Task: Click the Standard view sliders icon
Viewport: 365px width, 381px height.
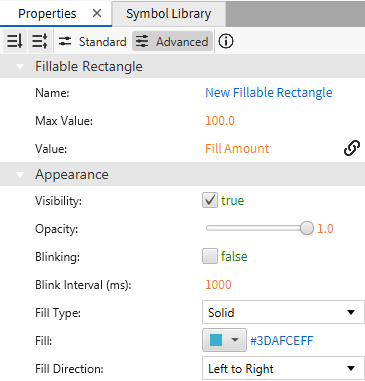Action: 65,41
